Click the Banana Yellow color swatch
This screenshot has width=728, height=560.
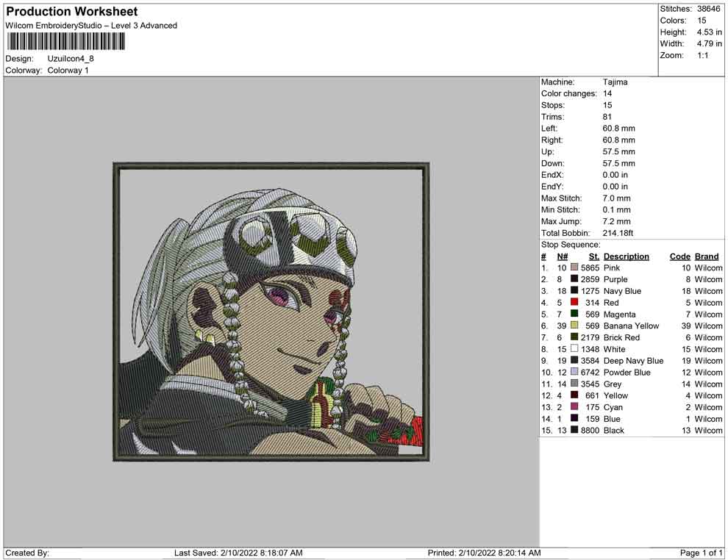pos(574,326)
